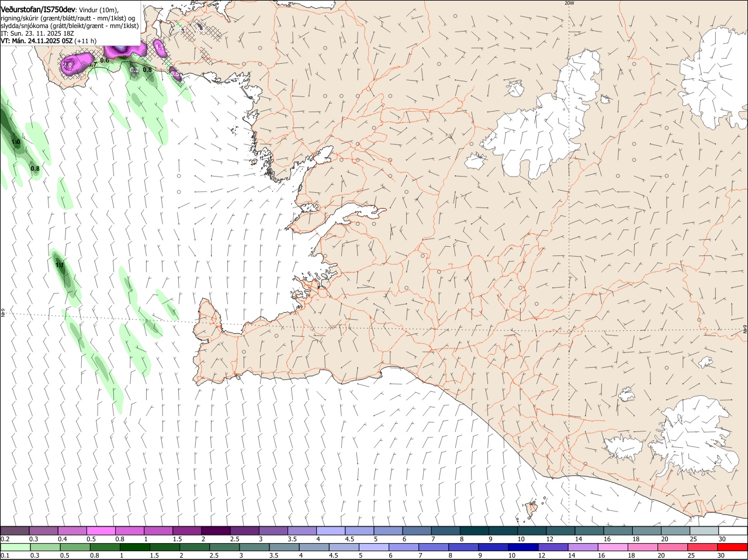
Task: Click the slydda/snjókoma legend description line
Action: click(70, 26)
